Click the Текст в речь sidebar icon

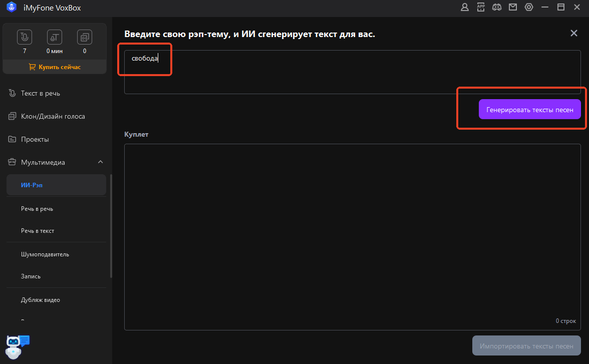pyautogui.click(x=13, y=93)
